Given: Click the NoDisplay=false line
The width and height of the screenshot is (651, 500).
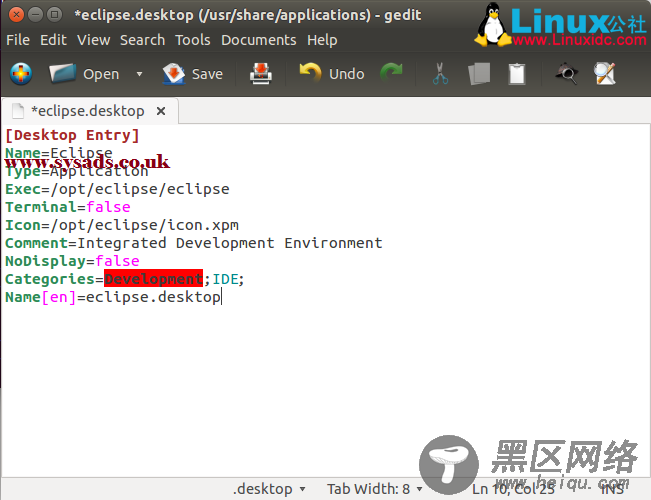Looking at the screenshot, I should (72, 261).
